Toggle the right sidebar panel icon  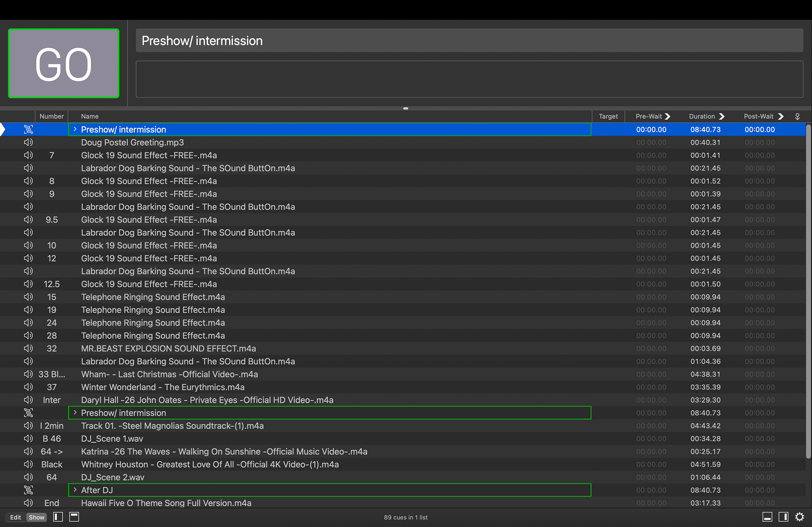click(783, 517)
